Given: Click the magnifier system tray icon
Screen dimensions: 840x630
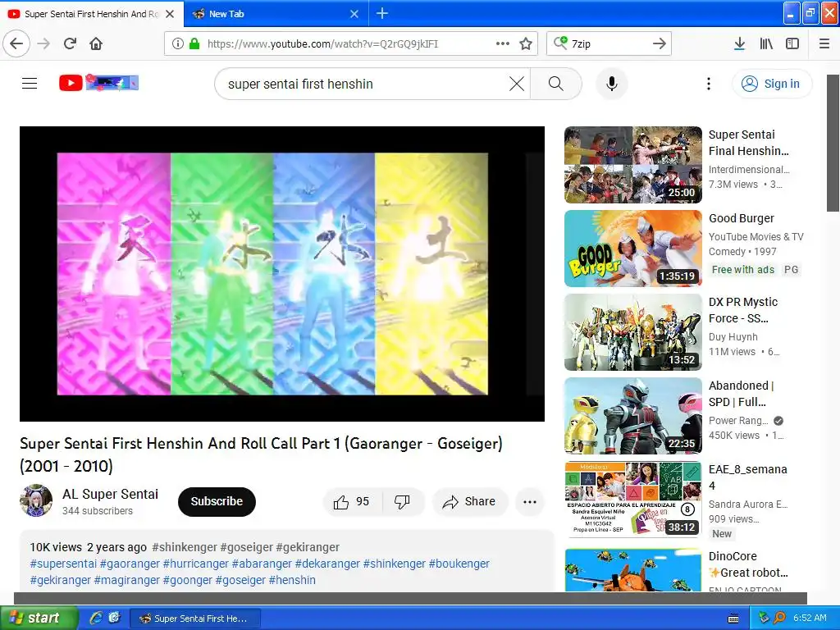Looking at the screenshot, I should tap(779, 618).
